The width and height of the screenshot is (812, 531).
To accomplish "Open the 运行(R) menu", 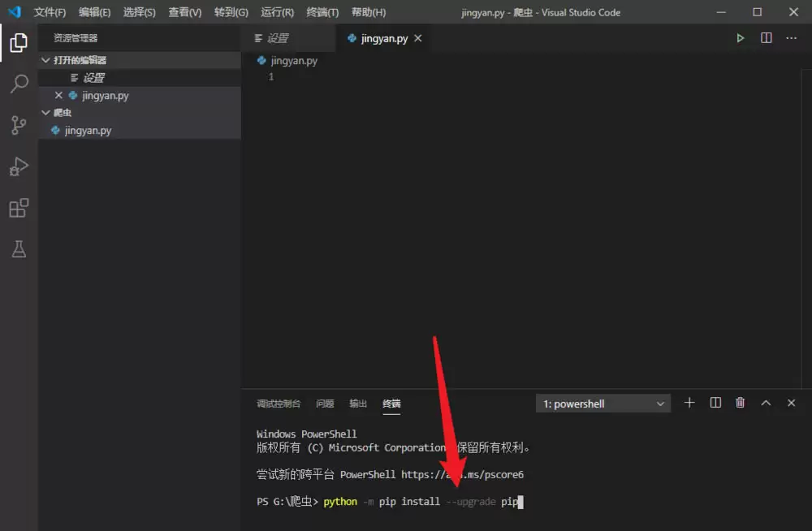I will tap(276, 11).
